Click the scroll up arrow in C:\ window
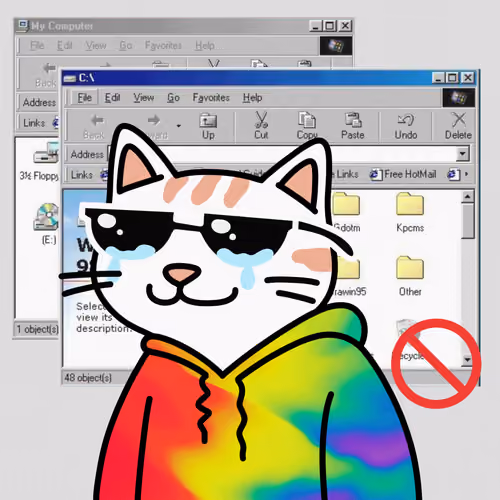Image resolution: width=500 pixels, height=500 pixels. (x=468, y=197)
